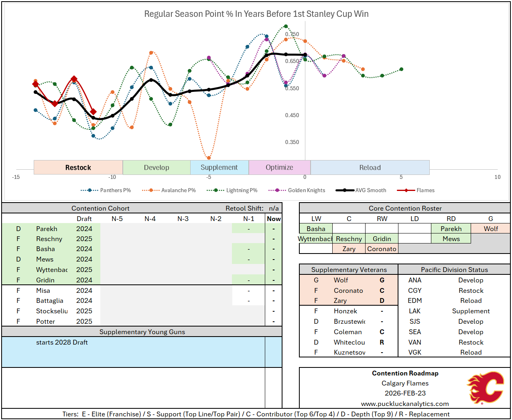Select the Optimize phase box
Screen dimensions: 512x420
click(279, 168)
